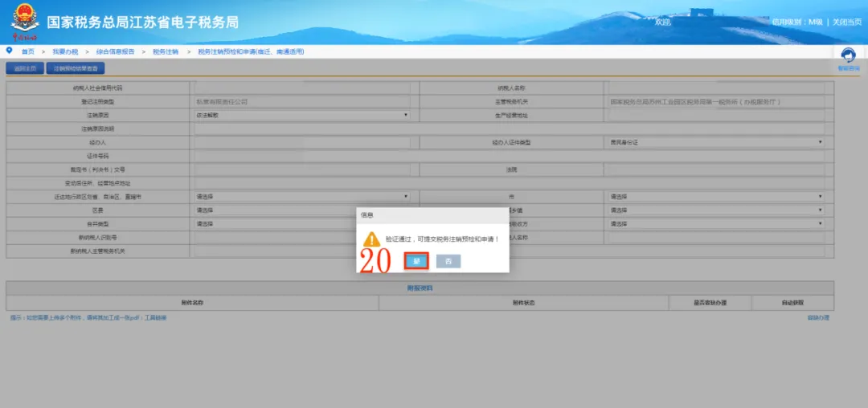Click the 容缺办理 link at bottom right
This screenshot has width=868, height=408.
pos(818,318)
